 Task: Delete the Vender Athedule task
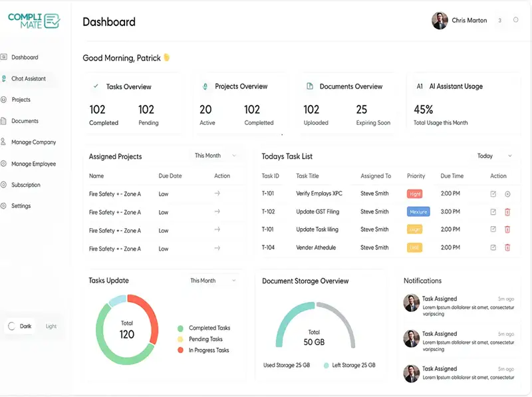click(x=507, y=247)
